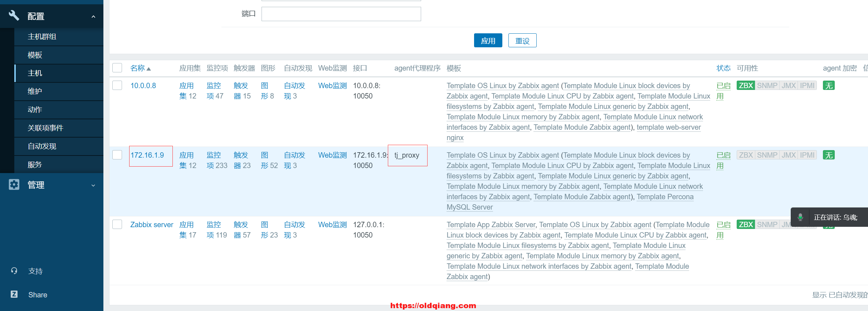Click JMX availability badge for 10.0.0.8
Image resolution: width=868 pixels, height=311 pixels.
click(789, 86)
